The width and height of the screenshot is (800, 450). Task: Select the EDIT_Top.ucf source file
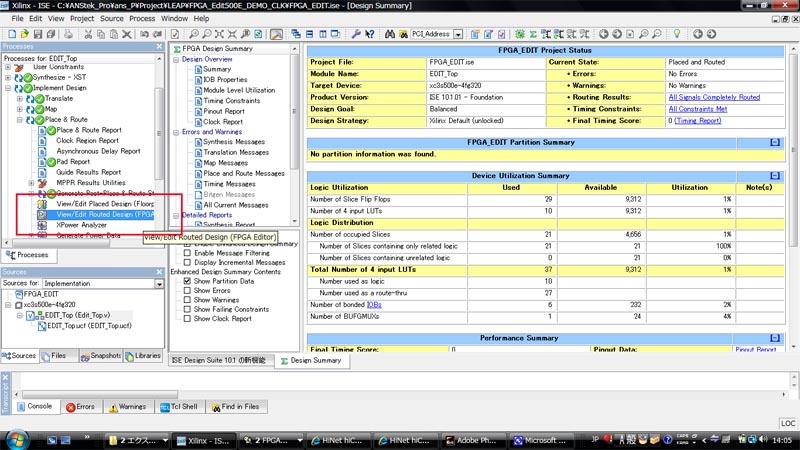(89, 326)
